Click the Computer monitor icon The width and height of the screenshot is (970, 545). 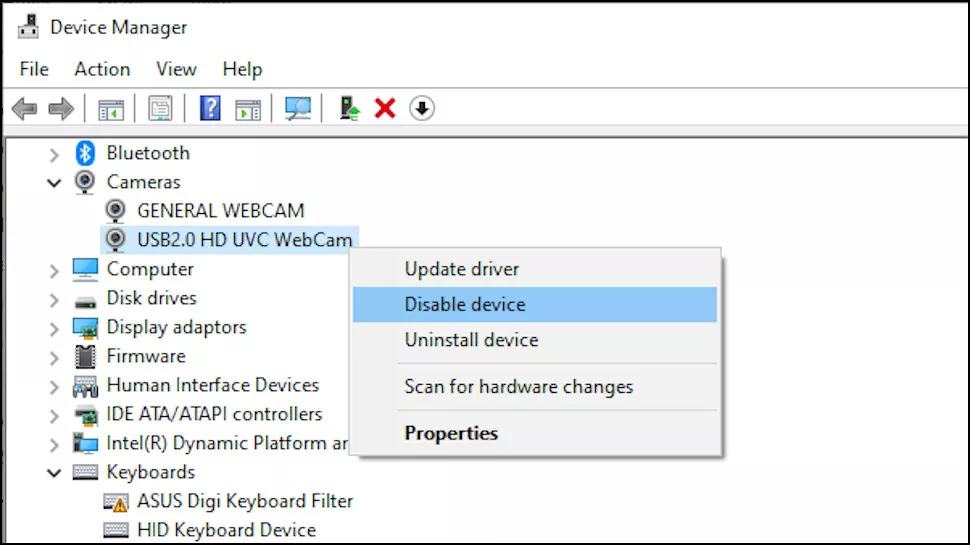pyautogui.click(x=85, y=269)
